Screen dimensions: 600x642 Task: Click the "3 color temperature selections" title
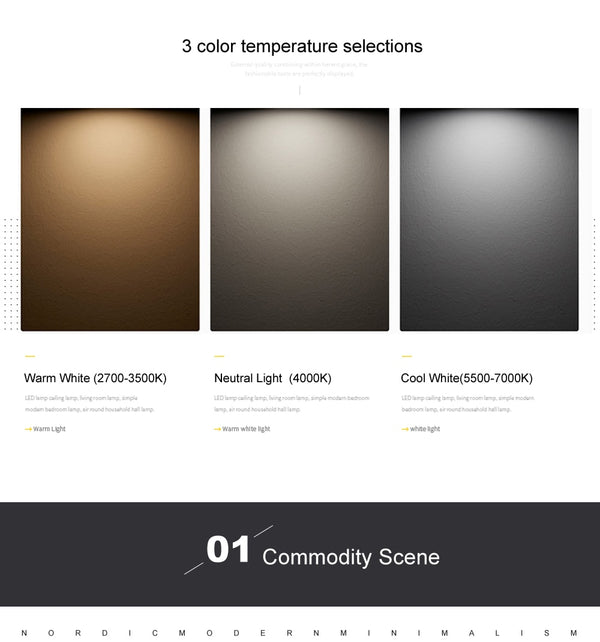click(302, 46)
